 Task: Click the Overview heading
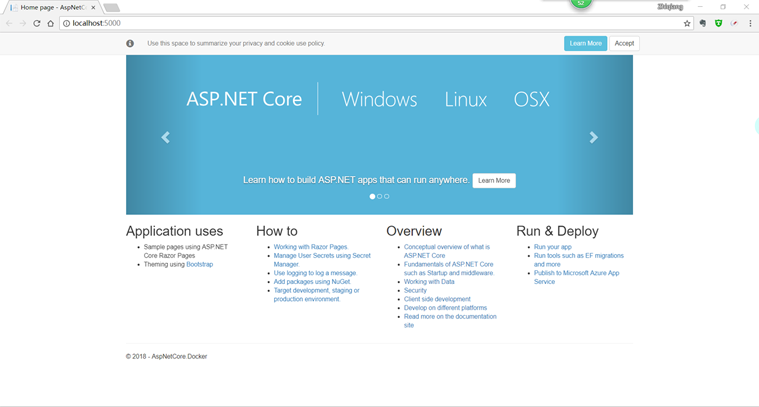(414, 231)
